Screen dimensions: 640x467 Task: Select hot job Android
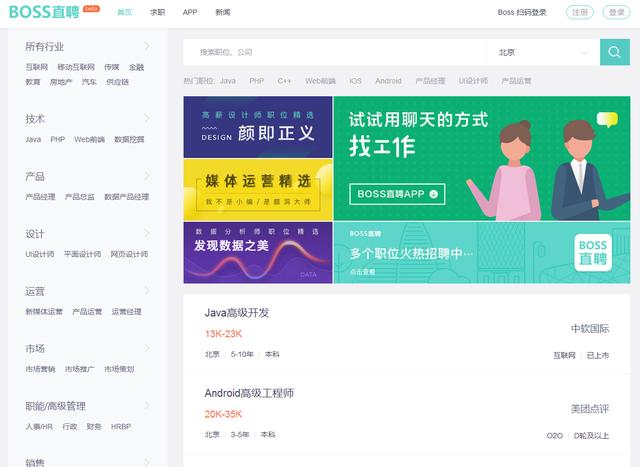(389, 81)
